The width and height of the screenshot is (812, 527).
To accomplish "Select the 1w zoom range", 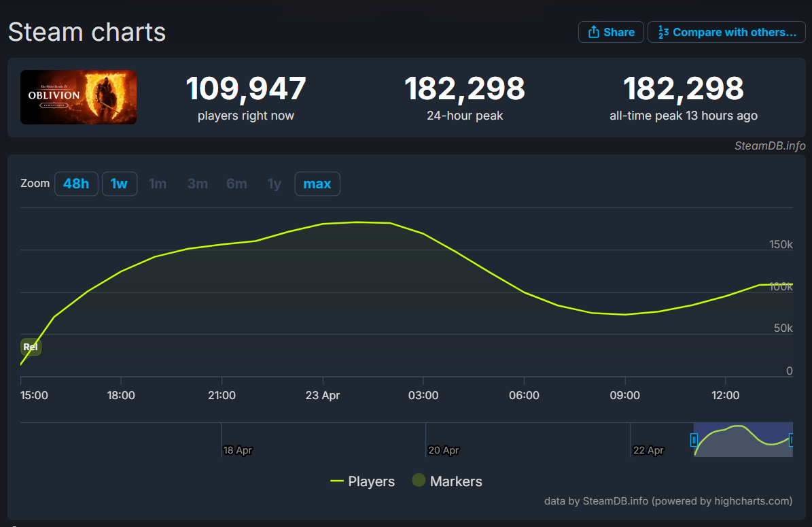I will [119, 184].
